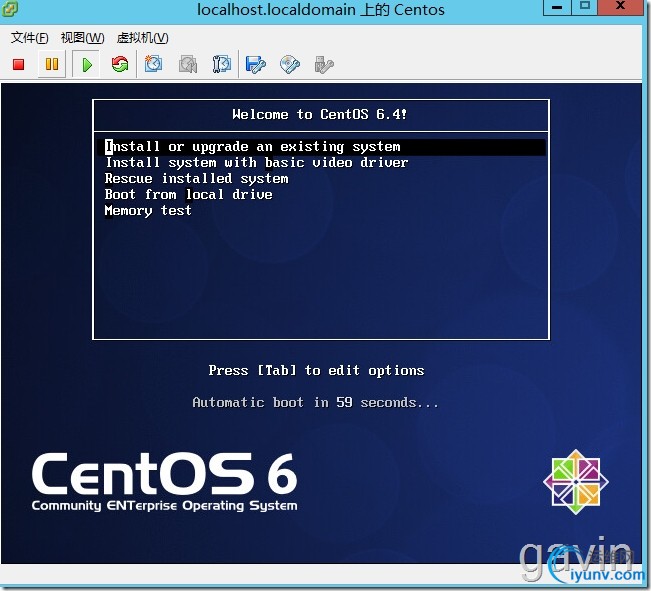Select Install or upgrade an existing system
The image size is (651, 591).
click(321, 147)
